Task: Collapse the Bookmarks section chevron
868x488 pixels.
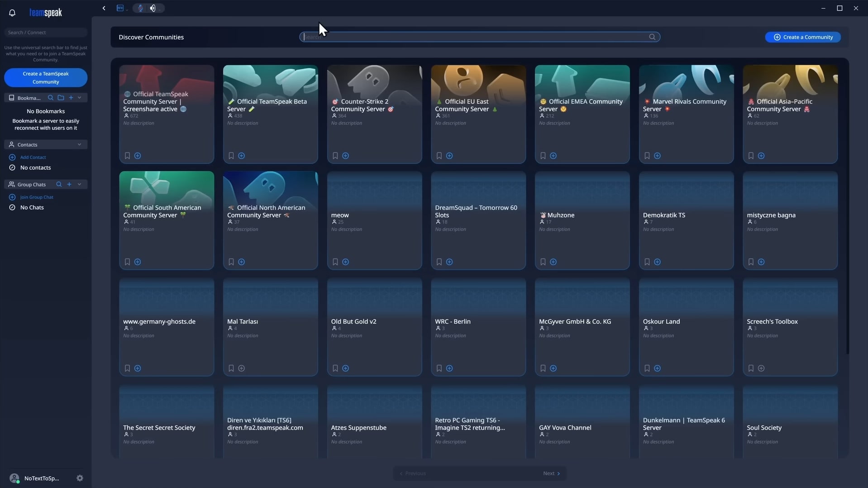Action: (x=80, y=98)
